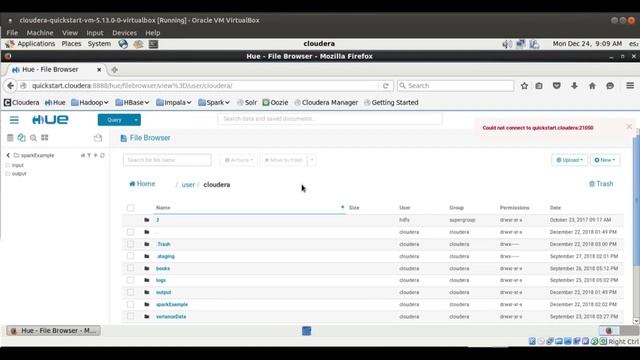The width and height of the screenshot is (640, 360).
Task: Expand the Move to trash options arrow
Action: (x=312, y=160)
